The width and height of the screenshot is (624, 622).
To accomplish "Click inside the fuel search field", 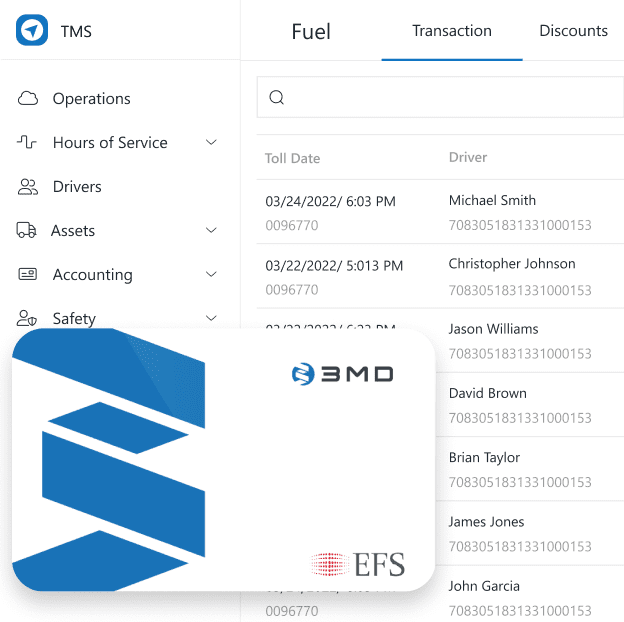I will point(440,97).
